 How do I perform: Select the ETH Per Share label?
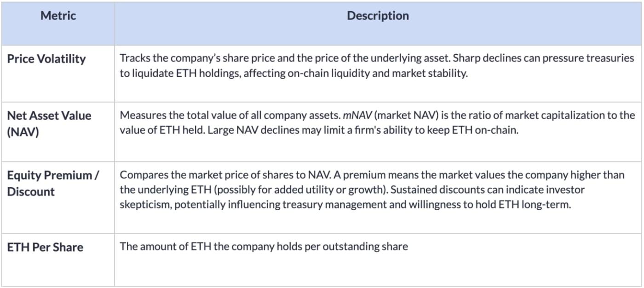[x=45, y=247]
